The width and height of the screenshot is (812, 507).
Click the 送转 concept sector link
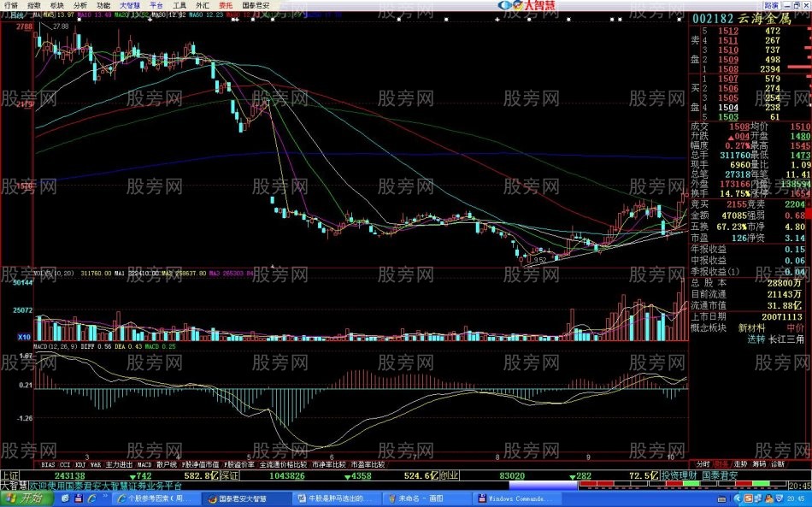756,339
